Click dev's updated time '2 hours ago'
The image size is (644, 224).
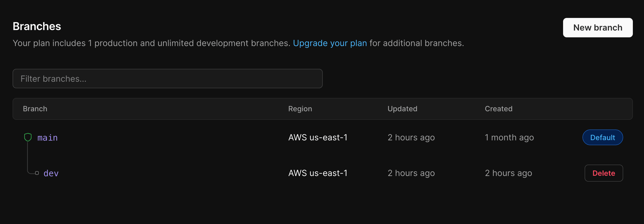tap(411, 173)
